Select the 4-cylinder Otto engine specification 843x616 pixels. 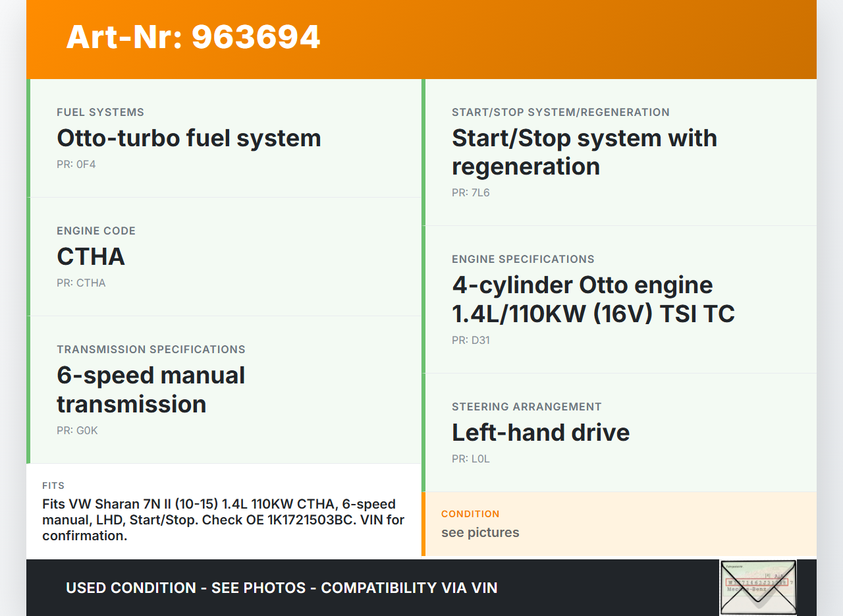pos(593,299)
